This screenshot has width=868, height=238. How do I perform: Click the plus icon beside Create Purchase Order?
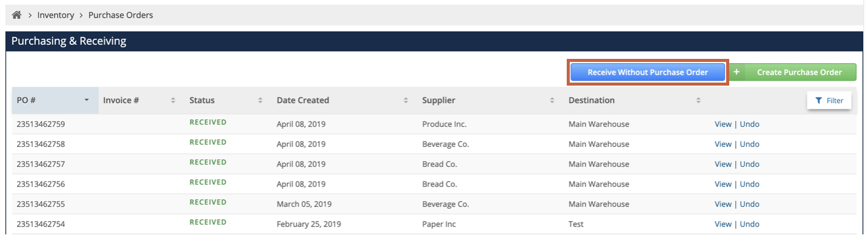736,72
